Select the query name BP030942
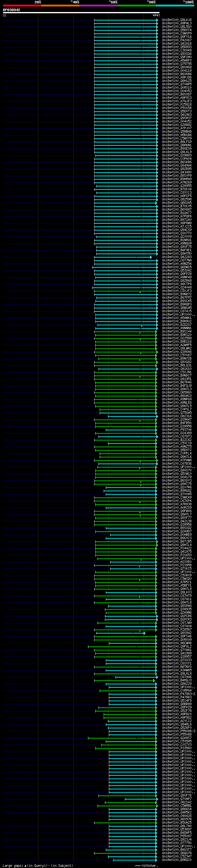This screenshot has height=868, width=197. [x=11, y=10]
